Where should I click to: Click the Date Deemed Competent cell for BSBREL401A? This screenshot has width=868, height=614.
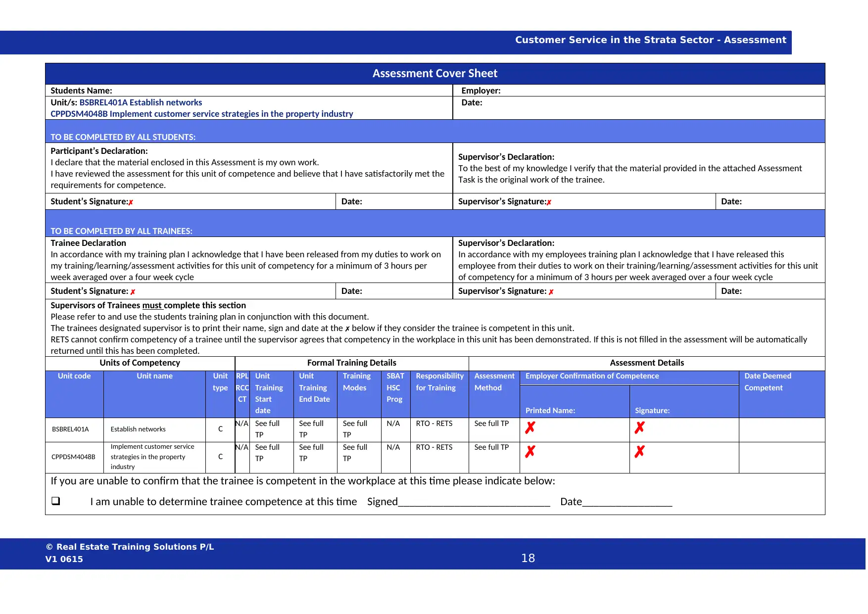click(x=782, y=430)
